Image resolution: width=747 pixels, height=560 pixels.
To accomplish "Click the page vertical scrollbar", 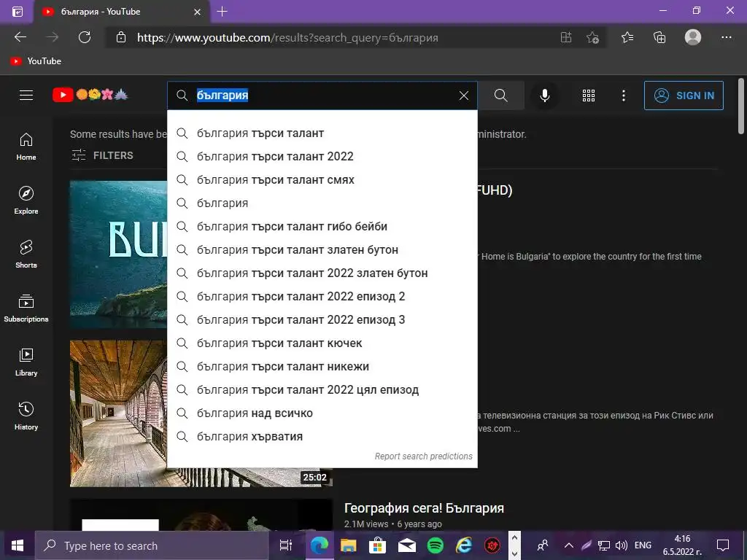I will pos(741,106).
